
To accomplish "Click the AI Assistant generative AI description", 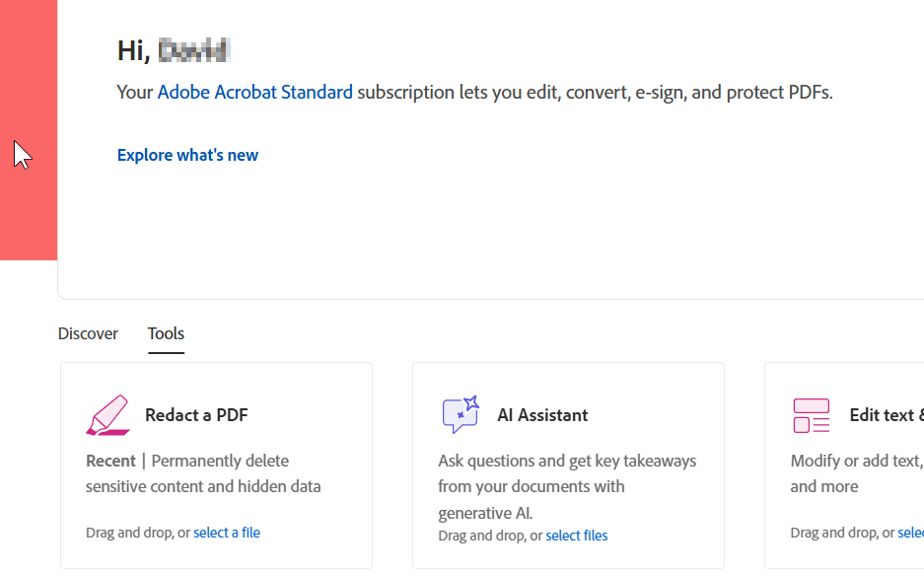I will pos(567,486).
